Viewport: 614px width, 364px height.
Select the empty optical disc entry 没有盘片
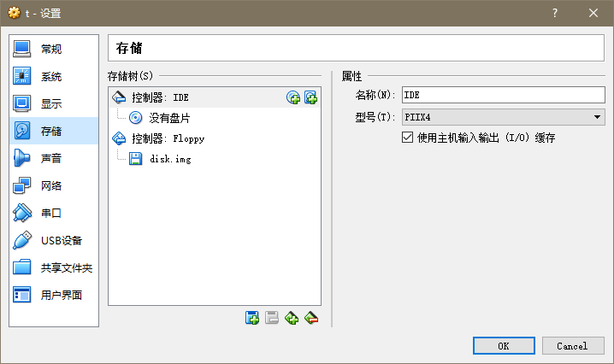(168, 118)
